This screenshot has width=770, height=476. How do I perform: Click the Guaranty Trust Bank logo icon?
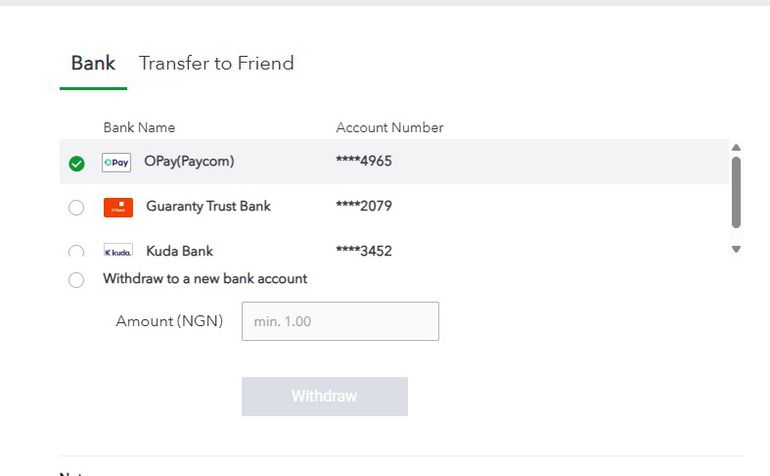[118, 207]
